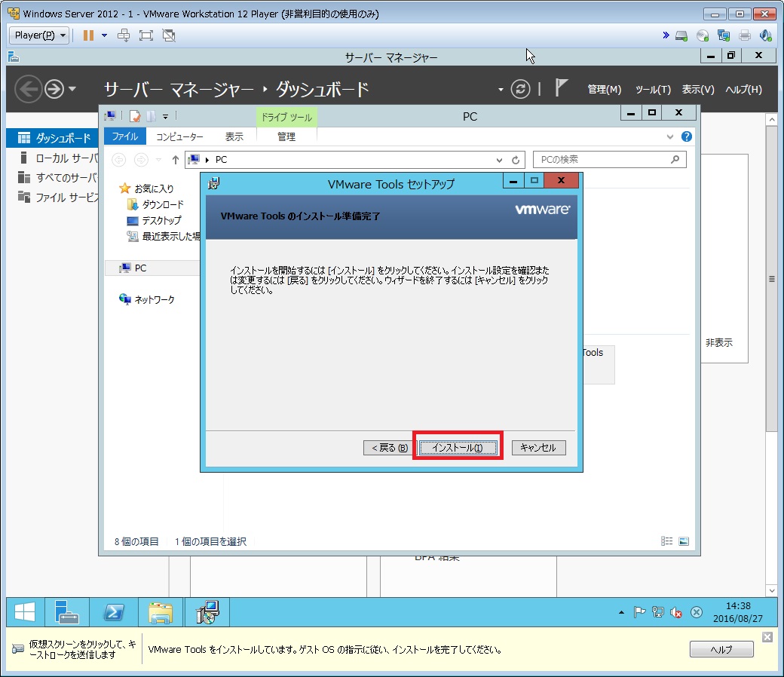Open the 管理(M) menu in Server Manager

[x=604, y=90]
